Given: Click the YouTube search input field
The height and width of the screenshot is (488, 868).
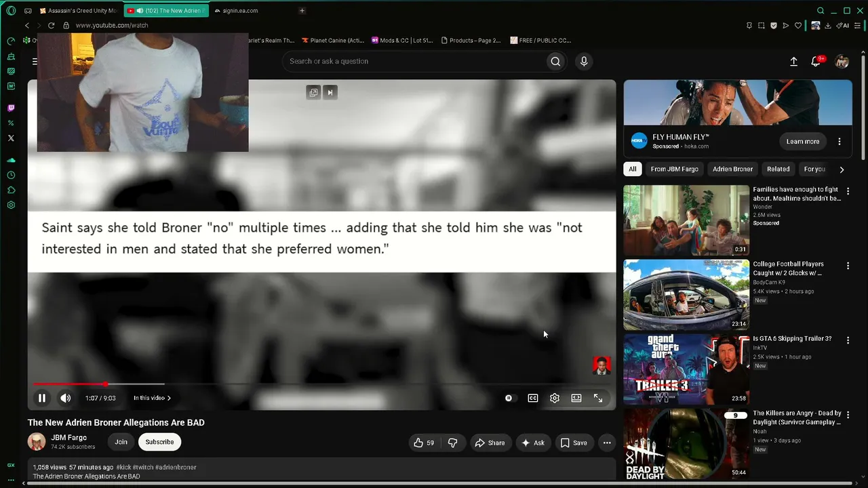Looking at the screenshot, I should [415, 61].
